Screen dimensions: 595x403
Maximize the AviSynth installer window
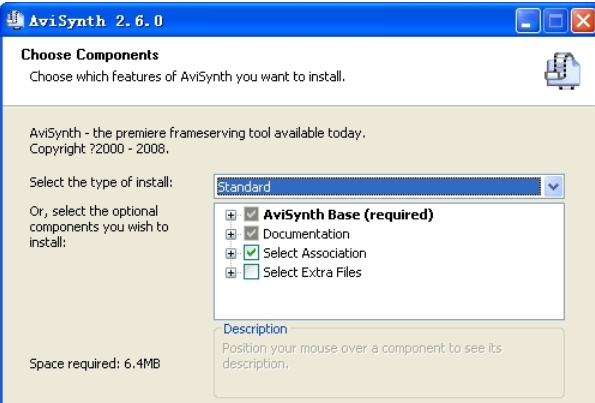556,20
